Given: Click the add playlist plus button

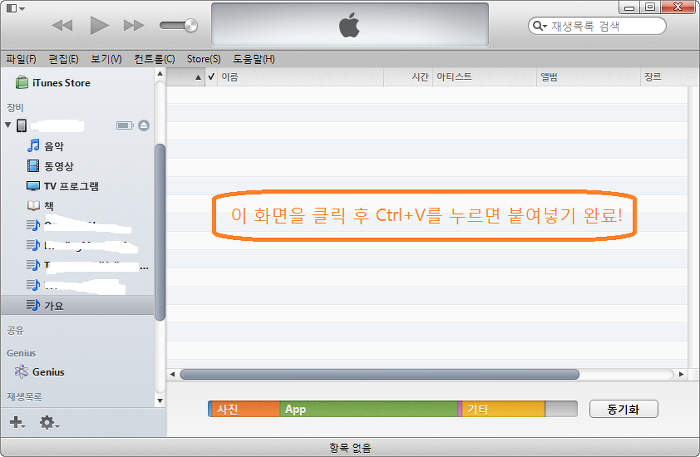Looking at the screenshot, I should click(17, 422).
